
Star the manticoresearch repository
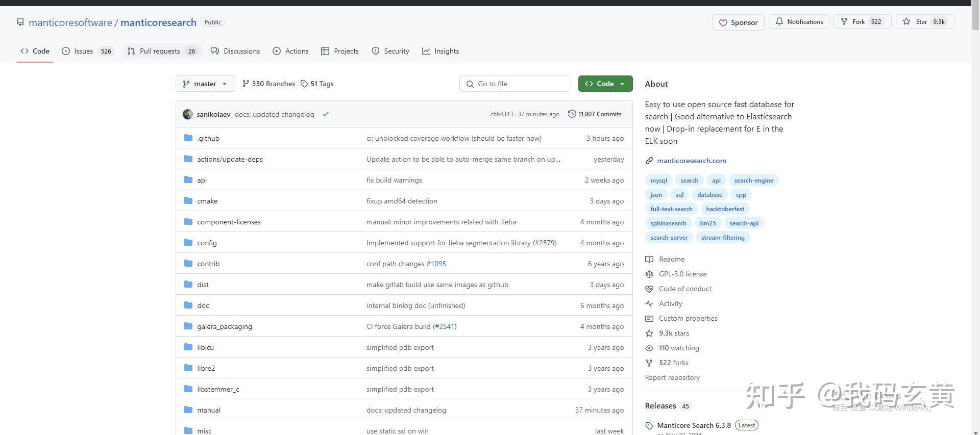(925, 21)
